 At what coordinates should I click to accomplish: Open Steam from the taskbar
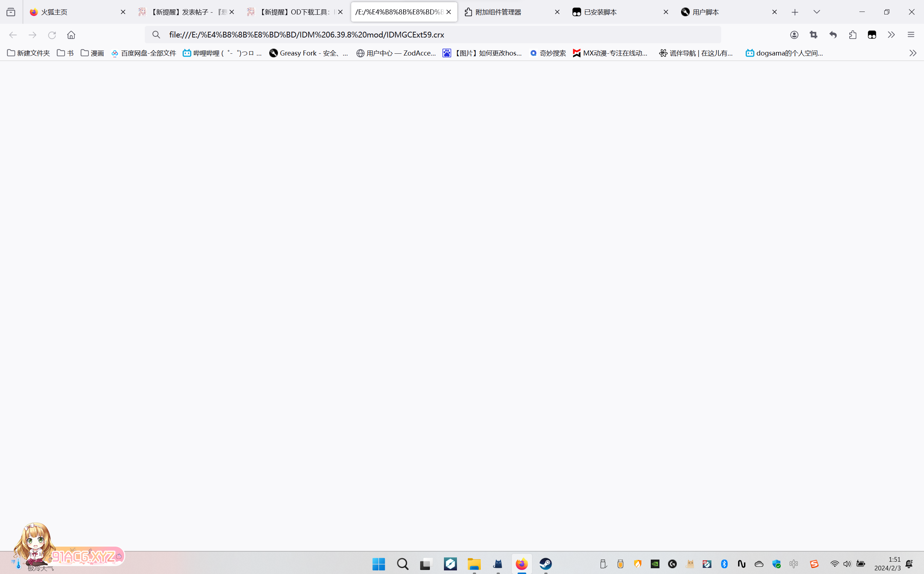click(x=546, y=564)
